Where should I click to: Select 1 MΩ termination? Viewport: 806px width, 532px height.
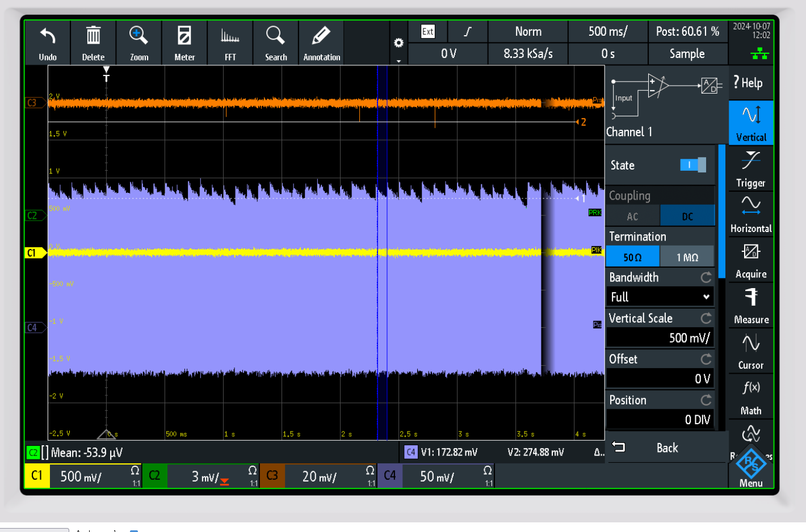[687, 257]
